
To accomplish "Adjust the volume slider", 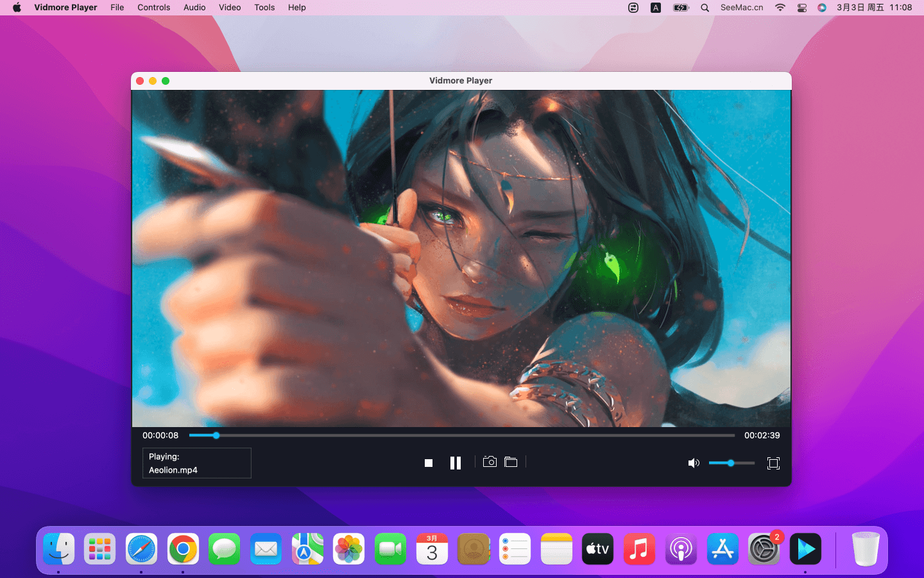I will 731,463.
